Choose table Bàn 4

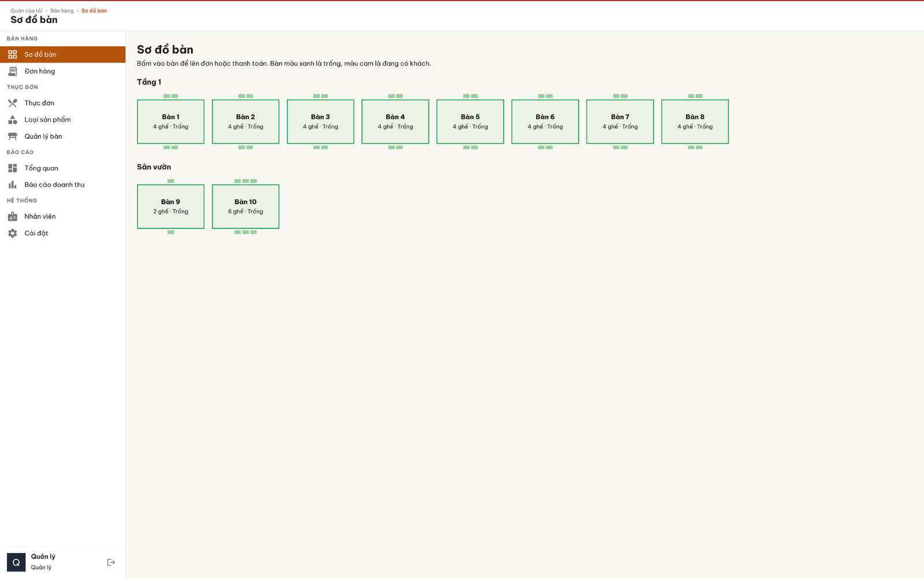click(x=395, y=121)
